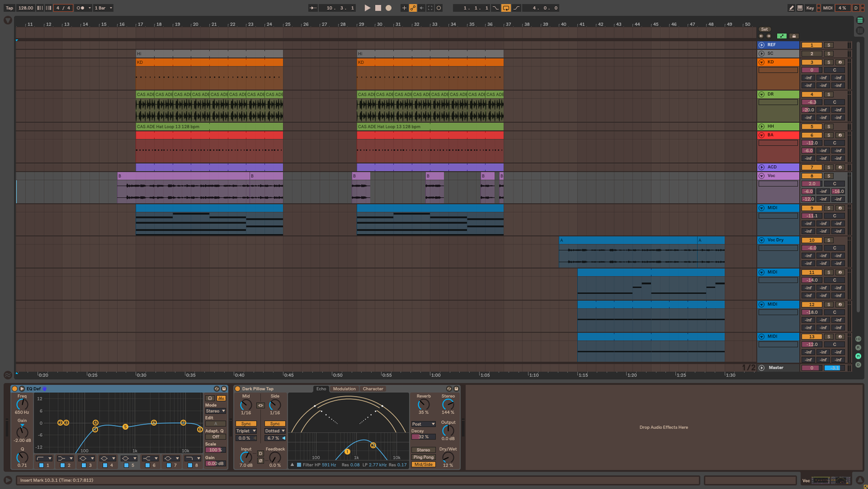868x489 pixels.
Task: Toggle the Automation Mode green button
Action: (x=782, y=36)
